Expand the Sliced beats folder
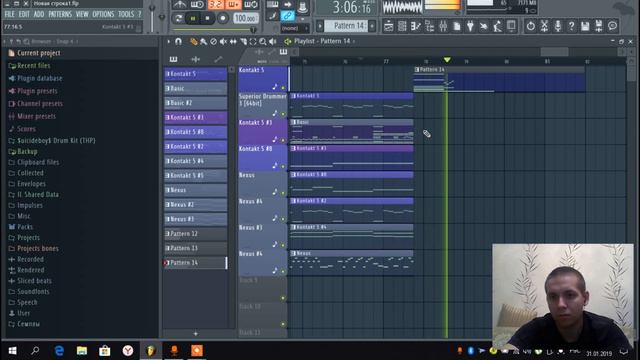 (x=34, y=281)
